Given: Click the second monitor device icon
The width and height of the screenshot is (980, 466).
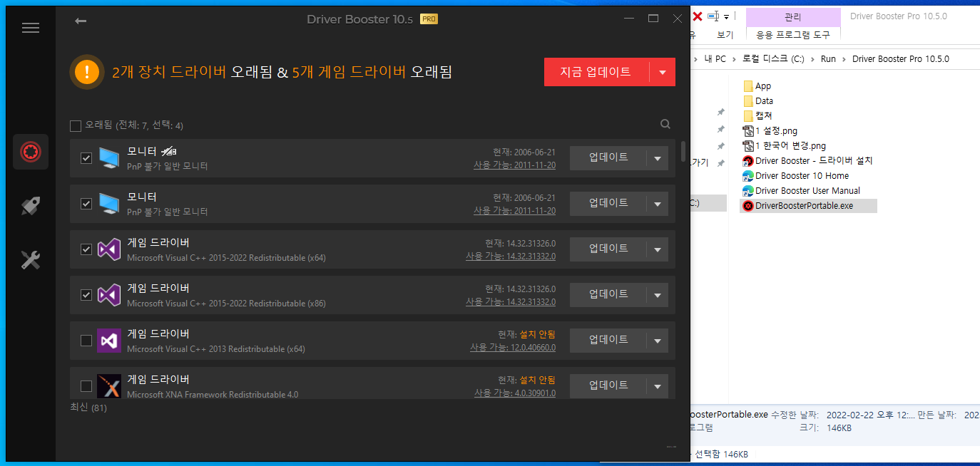Looking at the screenshot, I should point(109,203).
